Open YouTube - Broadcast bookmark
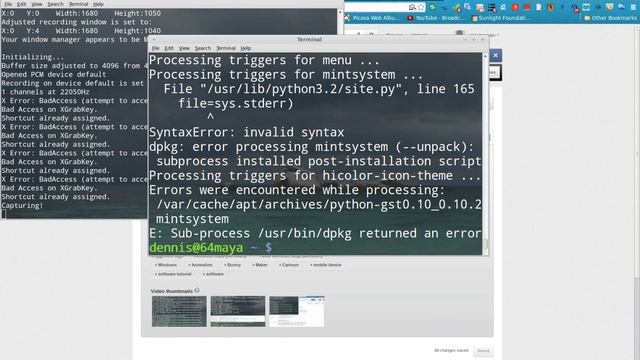Image resolution: width=640 pixels, height=360 pixels. [436, 18]
